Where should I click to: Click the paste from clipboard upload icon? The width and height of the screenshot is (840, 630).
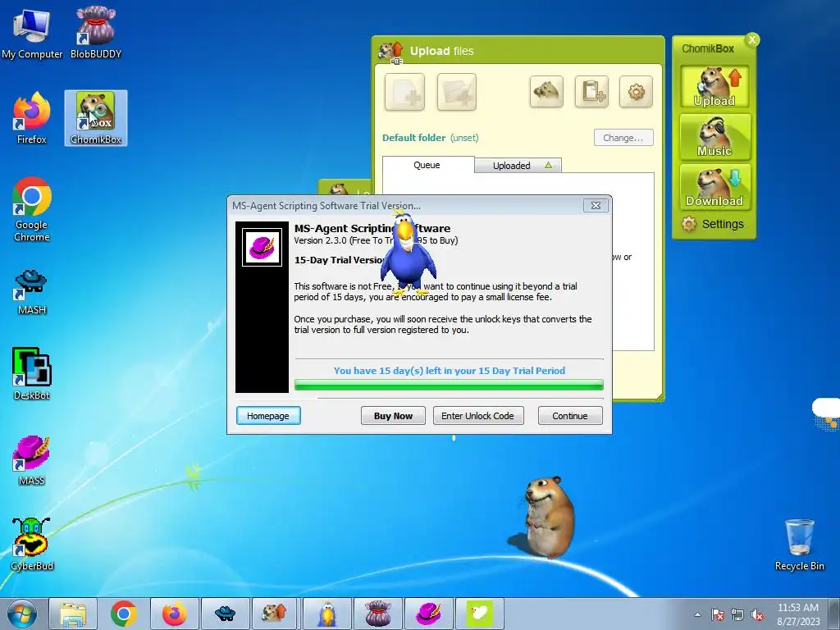pos(591,92)
